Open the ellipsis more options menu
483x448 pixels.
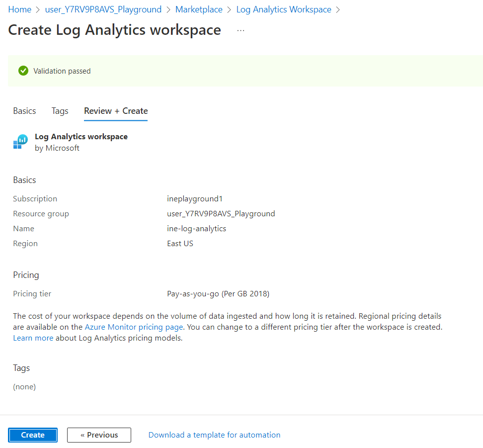point(241,30)
